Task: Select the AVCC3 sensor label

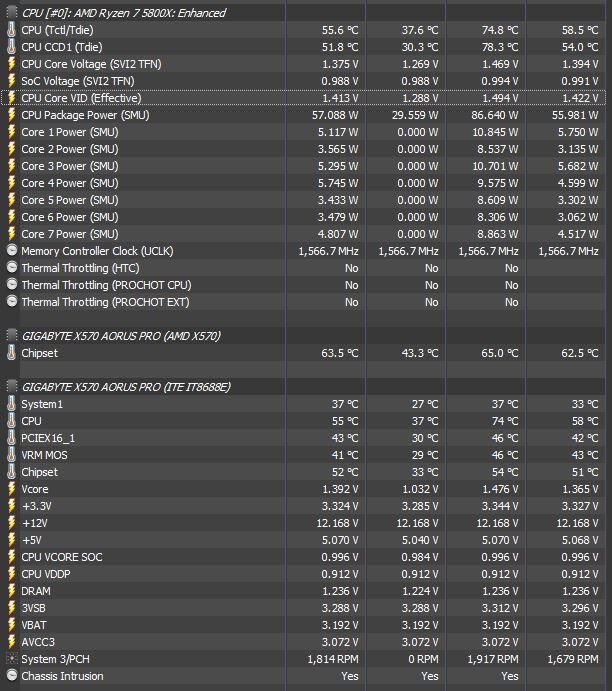Action: click(x=38, y=642)
